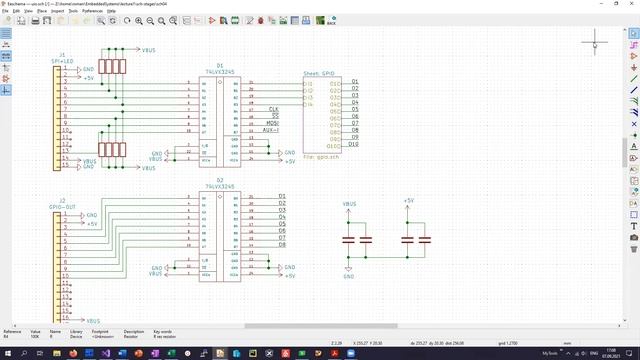Viewport: 640px width, 360px height.
Task: Select the Place net label tool
Action: click(x=634, y=146)
